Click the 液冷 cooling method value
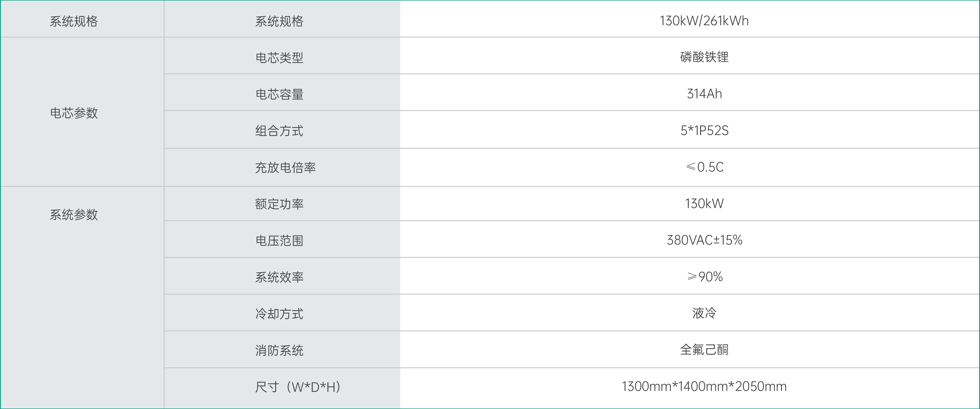This screenshot has width=980, height=409. click(x=704, y=313)
